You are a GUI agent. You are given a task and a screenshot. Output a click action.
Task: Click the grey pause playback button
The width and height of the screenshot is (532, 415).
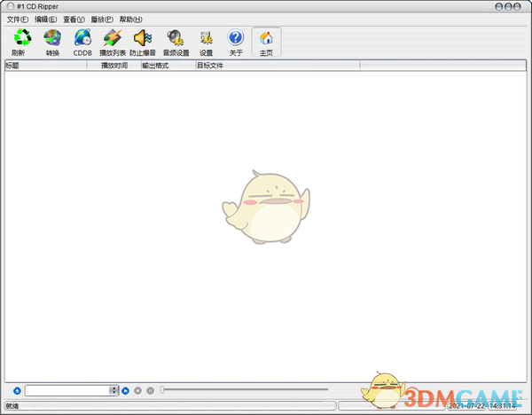151,391
